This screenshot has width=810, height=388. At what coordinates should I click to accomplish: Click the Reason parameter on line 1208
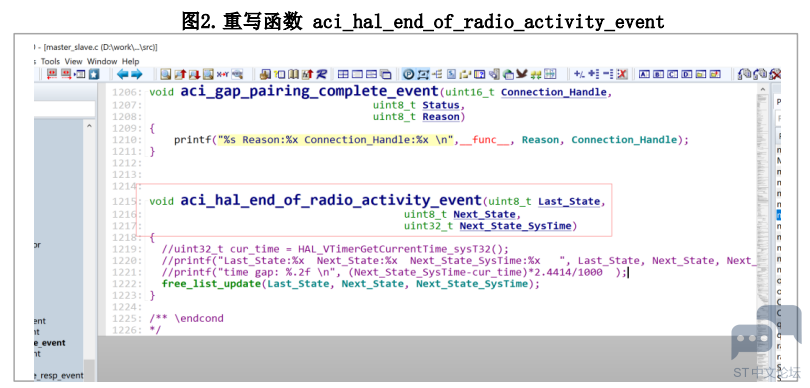441,117
